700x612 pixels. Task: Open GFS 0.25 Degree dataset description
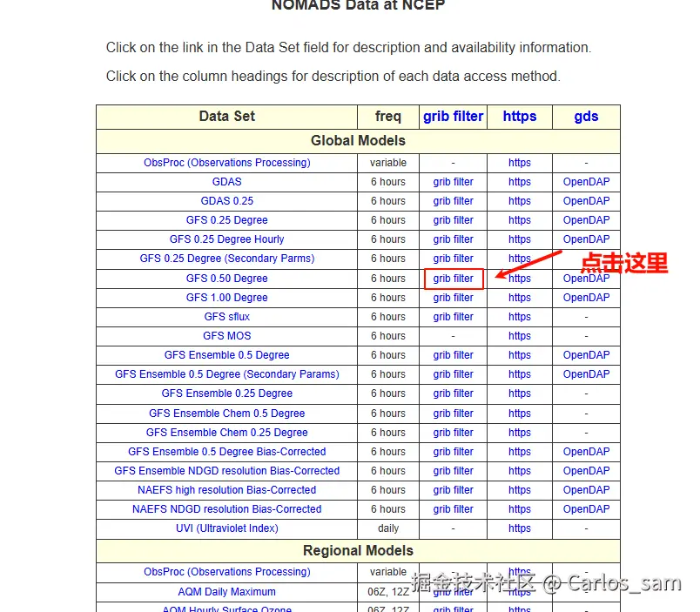pos(226,220)
